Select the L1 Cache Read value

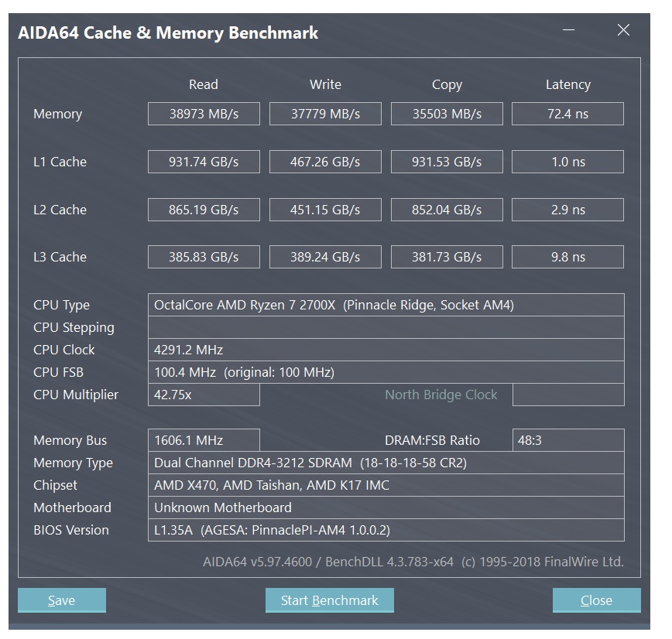click(x=204, y=162)
